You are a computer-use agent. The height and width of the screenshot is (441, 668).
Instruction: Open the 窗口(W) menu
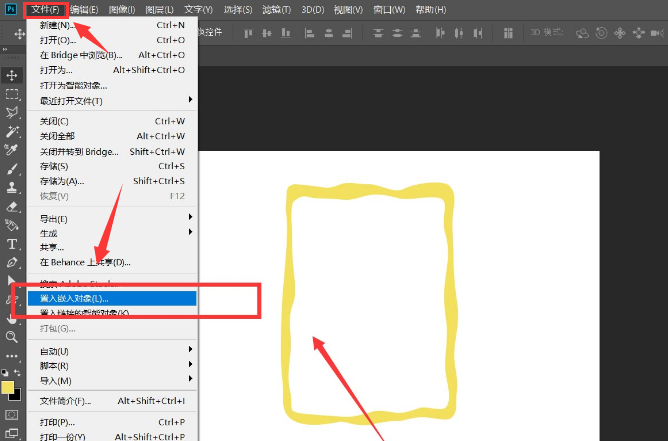[x=389, y=9]
